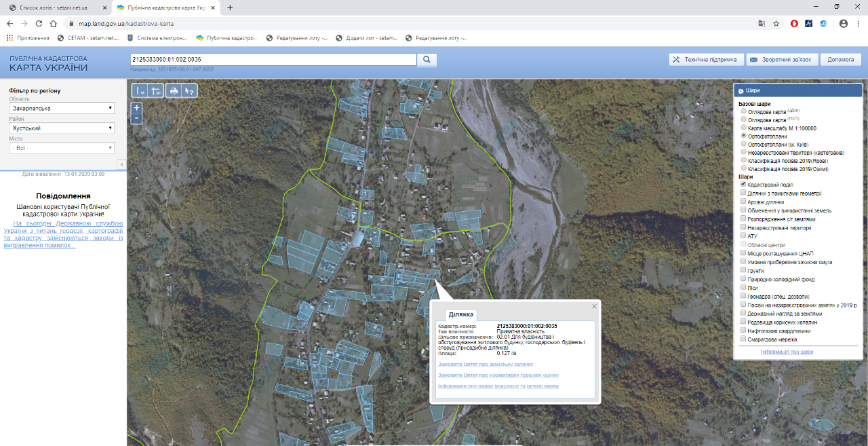This screenshot has width=868, height=446.
Task: Switch to the Список лотів browser tab
Action: (53, 7)
